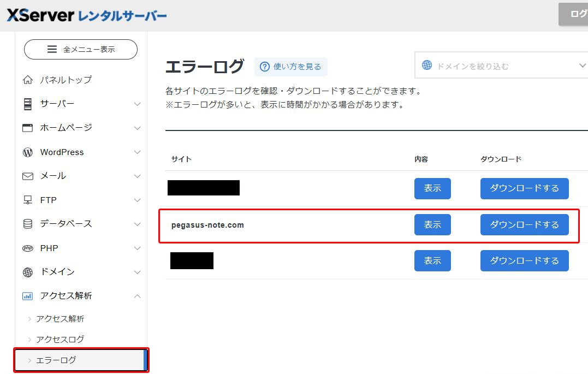The image size is (588, 374).
Task: Open the メール sidebar menu label
Action: 53,176
